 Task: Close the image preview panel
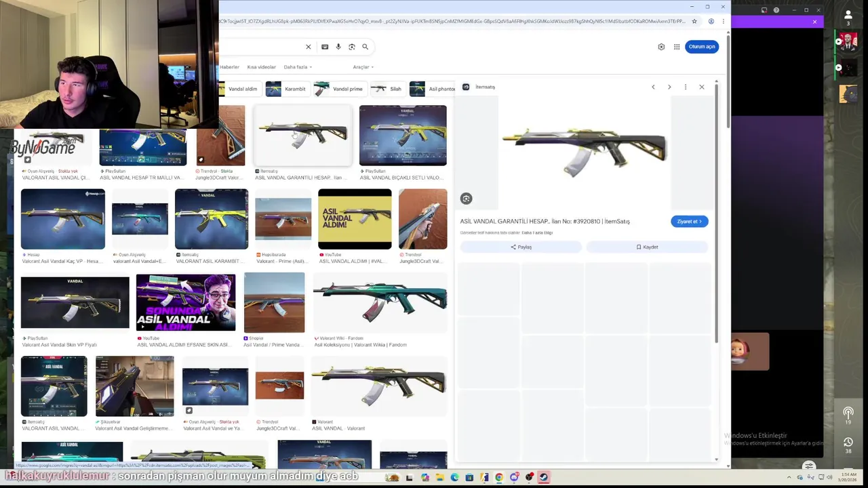[702, 87]
